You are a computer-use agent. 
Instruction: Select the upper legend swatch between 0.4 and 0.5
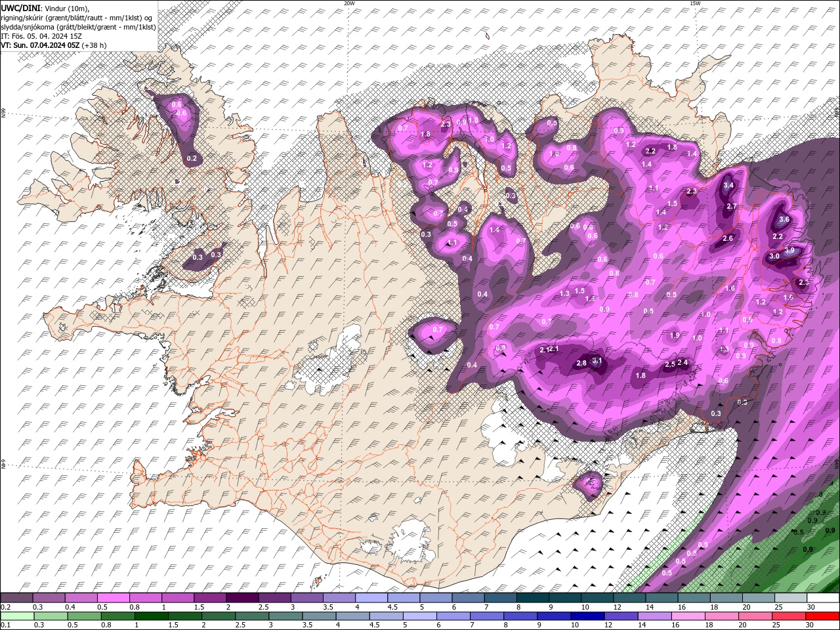pyautogui.click(x=81, y=598)
